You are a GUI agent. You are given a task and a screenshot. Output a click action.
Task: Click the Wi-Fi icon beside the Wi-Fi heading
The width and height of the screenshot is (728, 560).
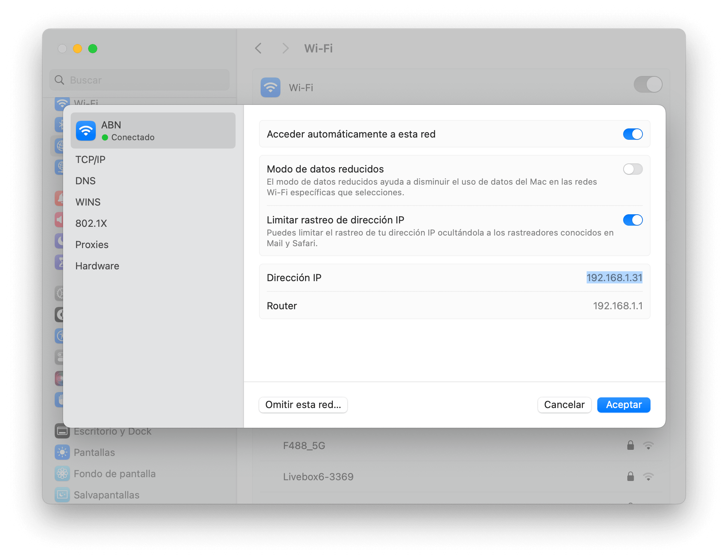[x=270, y=87]
